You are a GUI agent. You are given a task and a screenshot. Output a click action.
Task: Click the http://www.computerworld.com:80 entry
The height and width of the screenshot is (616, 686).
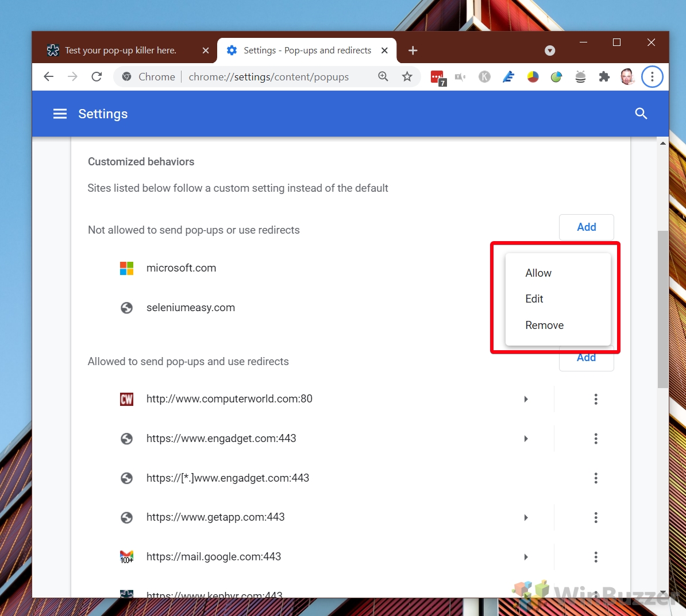[x=229, y=399]
